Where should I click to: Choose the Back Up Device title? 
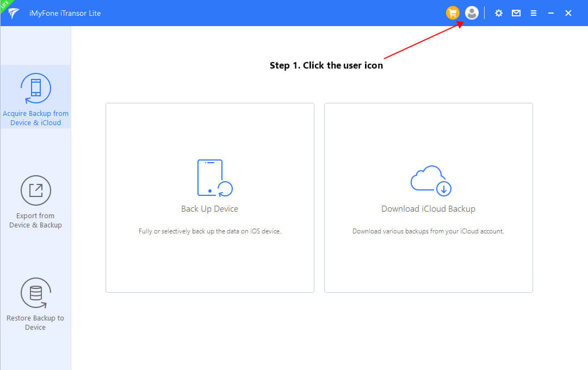pos(209,208)
